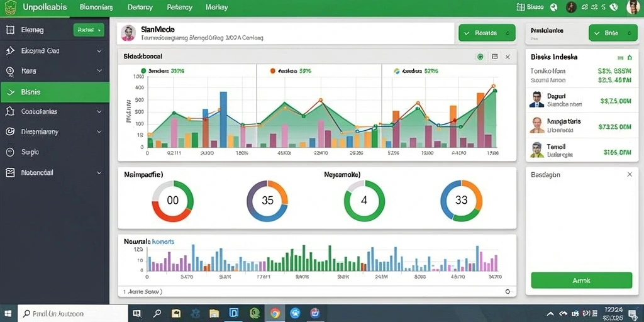644x322 pixels.
Task: Open the green Reade dropdown button
Action: [x=89, y=30]
